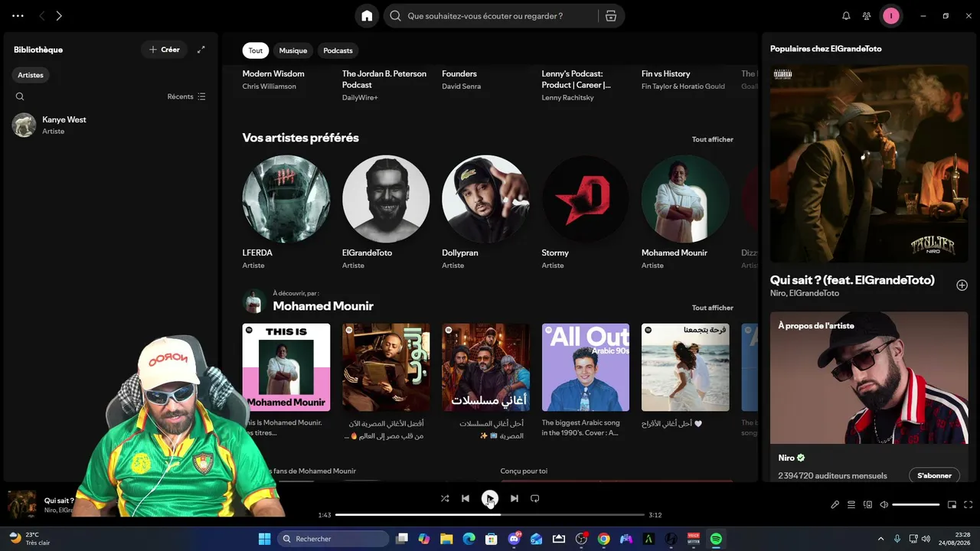
Task: Toggle the play/pause button
Action: coord(490,499)
